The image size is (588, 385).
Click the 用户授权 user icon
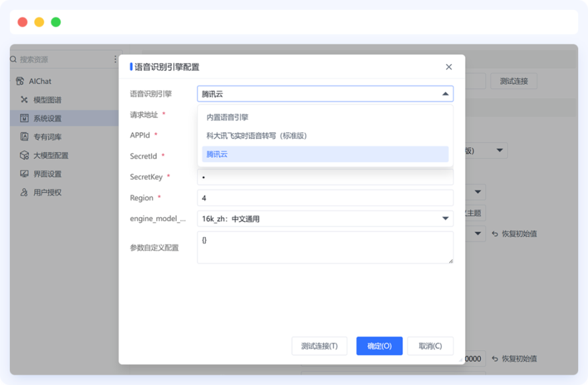pos(24,192)
